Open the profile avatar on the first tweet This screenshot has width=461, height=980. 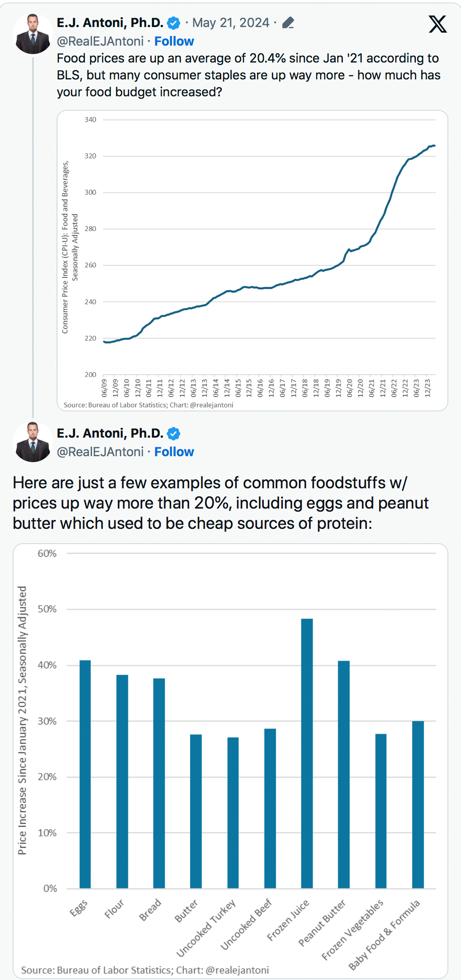pyautogui.click(x=33, y=34)
